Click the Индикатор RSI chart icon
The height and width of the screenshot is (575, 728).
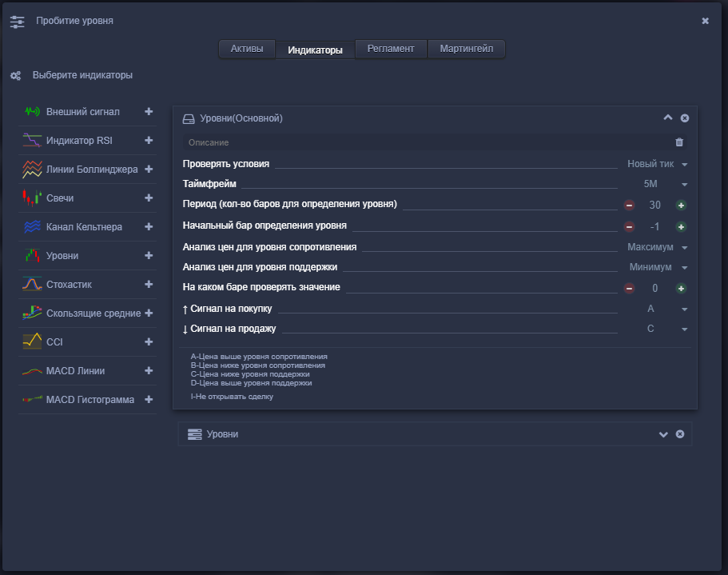[32, 140]
